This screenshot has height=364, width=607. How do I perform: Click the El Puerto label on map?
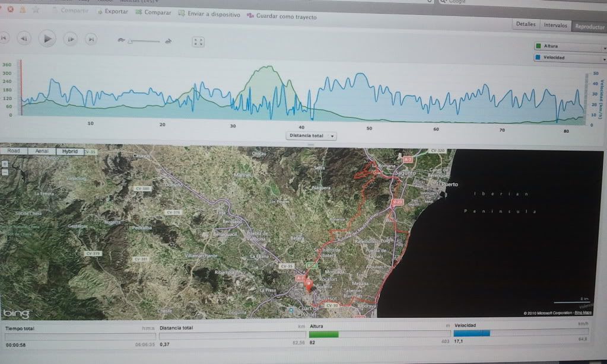[x=447, y=184]
